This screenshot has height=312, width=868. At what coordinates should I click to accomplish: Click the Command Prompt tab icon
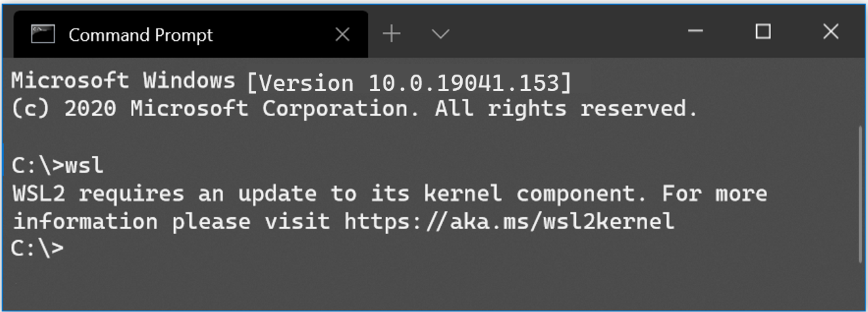point(43,34)
